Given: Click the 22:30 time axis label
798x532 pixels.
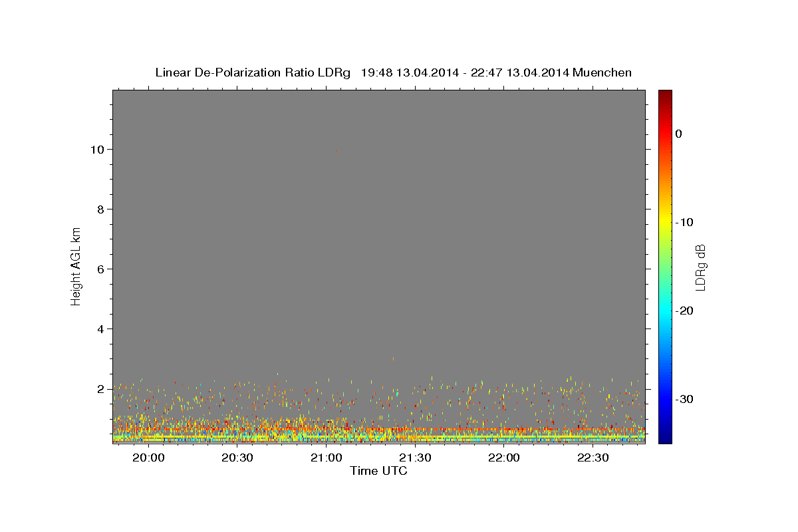Looking at the screenshot, I should [593, 458].
